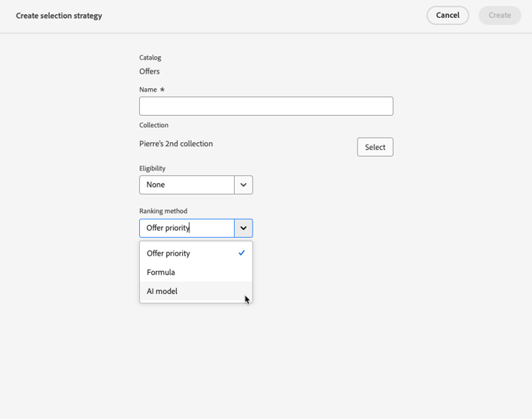Click the Name field label

pos(148,89)
